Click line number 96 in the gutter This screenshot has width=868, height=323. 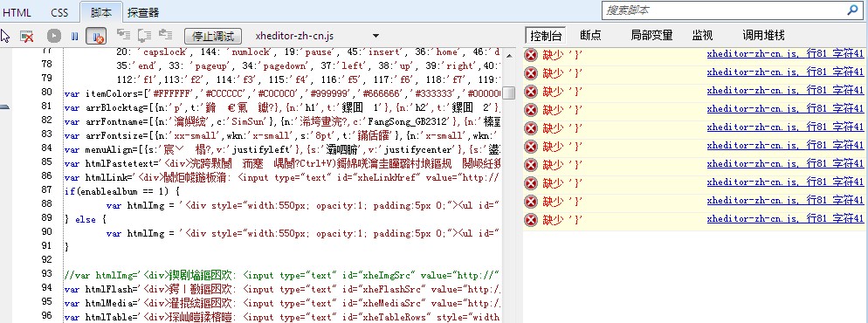(46, 316)
